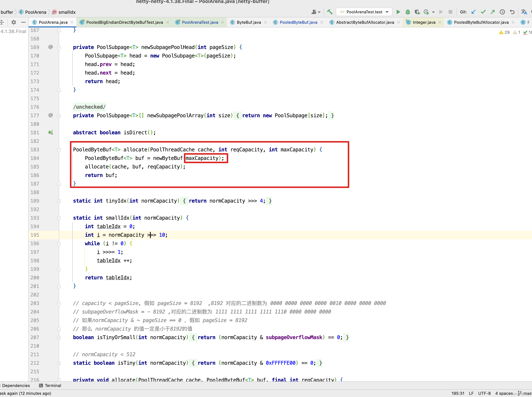Click the implemented-method gutter icon at isDirect
Screen dimensions: 532x397
point(50,132)
